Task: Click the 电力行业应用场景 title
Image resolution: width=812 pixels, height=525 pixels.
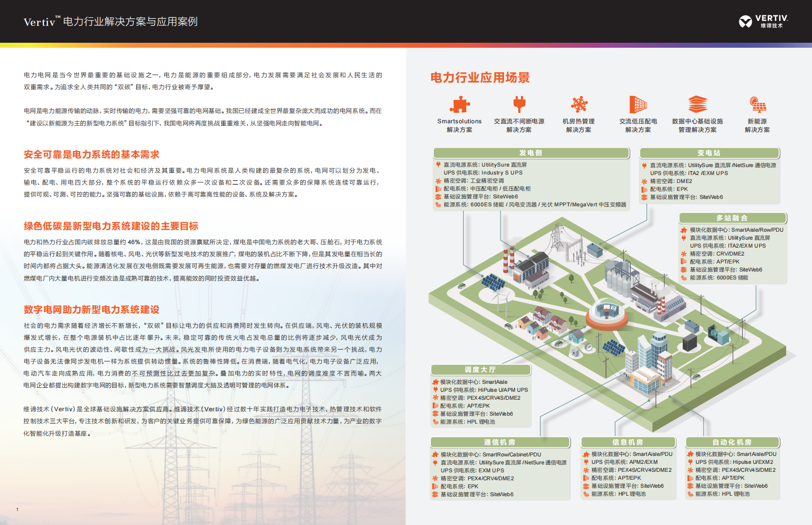Action: (x=480, y=78)
